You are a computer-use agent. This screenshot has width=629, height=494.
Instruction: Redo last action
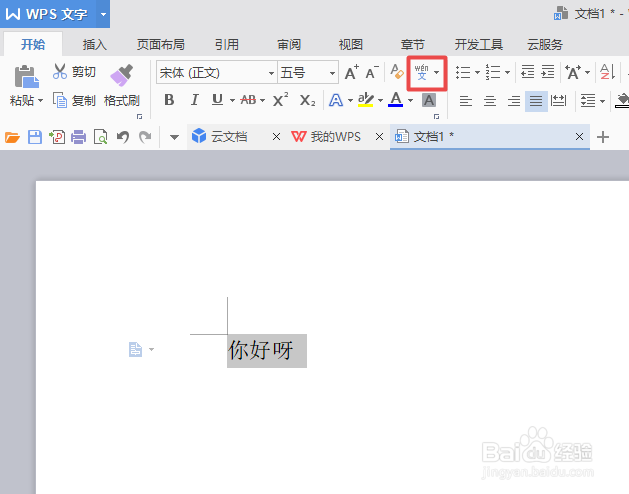click(x=145, y=137)
